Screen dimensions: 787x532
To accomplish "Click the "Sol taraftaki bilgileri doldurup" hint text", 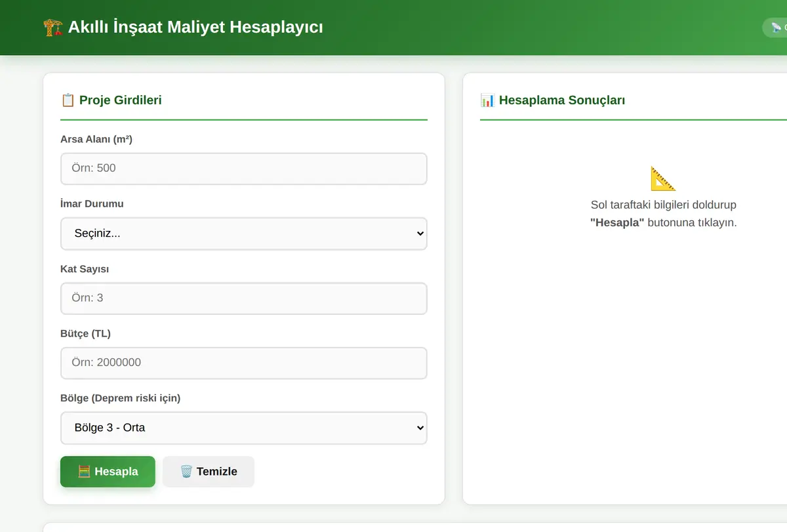I will [x=664, y=205].
